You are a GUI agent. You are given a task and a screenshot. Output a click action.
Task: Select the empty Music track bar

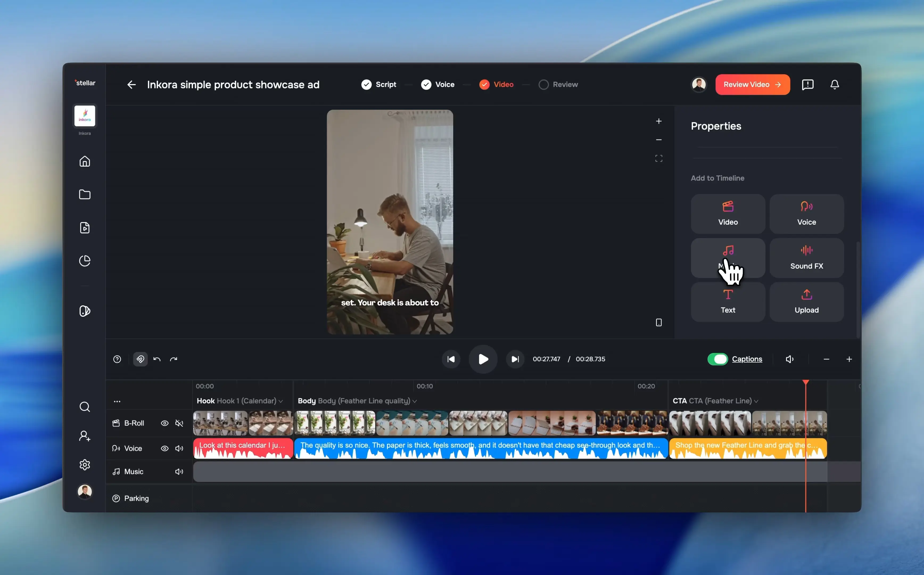(510, 472)
